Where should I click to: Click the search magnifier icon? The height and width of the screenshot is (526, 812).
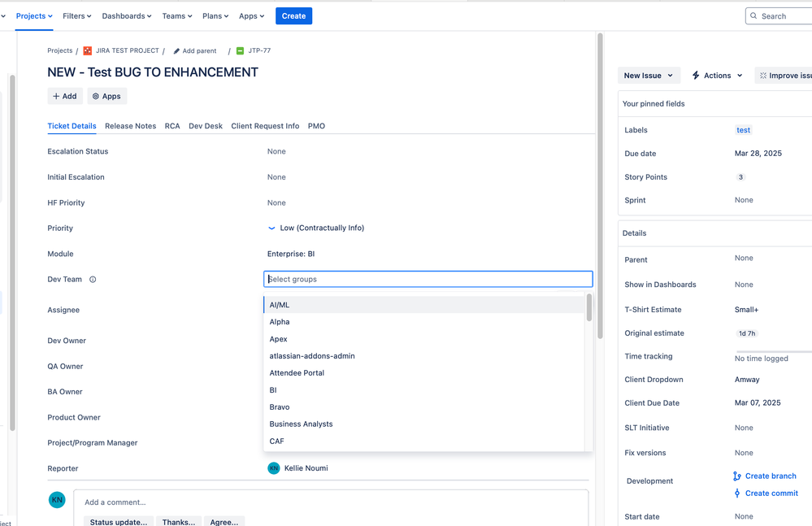[753, 16]
